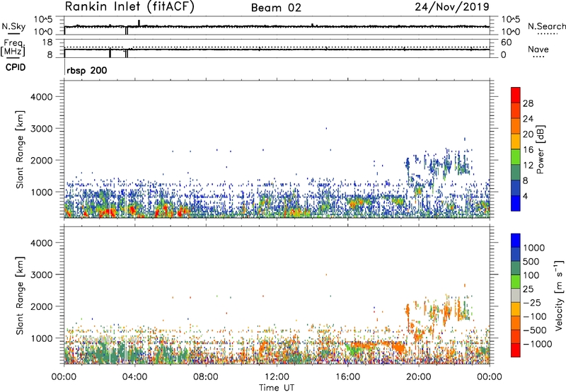Click the date 24/Nov/2019
The image size is (566, 392).
[x=452, y=6]
